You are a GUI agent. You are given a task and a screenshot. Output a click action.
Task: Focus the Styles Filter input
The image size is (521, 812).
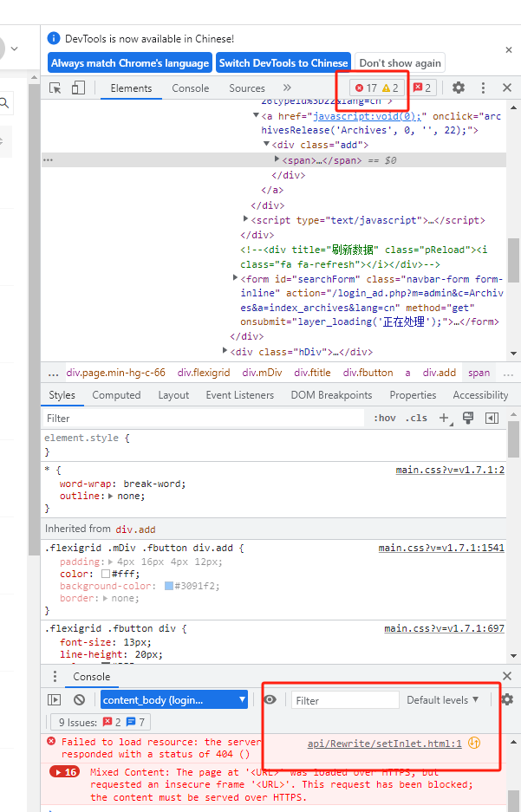pyautogui.click(x=203, y=419)
